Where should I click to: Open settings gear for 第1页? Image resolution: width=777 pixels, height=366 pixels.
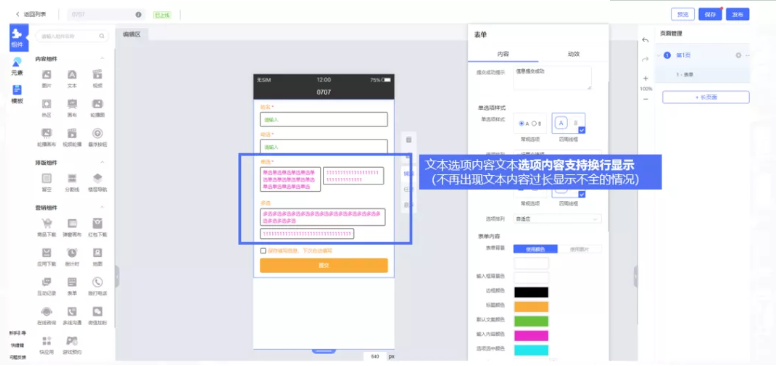tap(738, 55)
